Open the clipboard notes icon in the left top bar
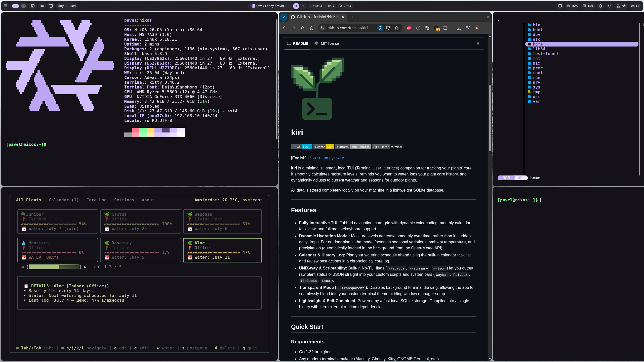The image size is (644, 362). 33,6
